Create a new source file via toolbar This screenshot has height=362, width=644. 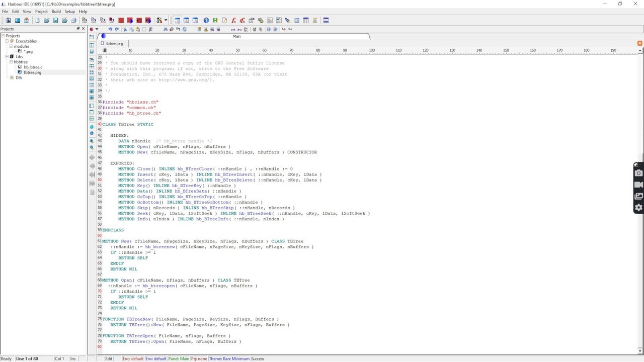(x=37, y=20)
